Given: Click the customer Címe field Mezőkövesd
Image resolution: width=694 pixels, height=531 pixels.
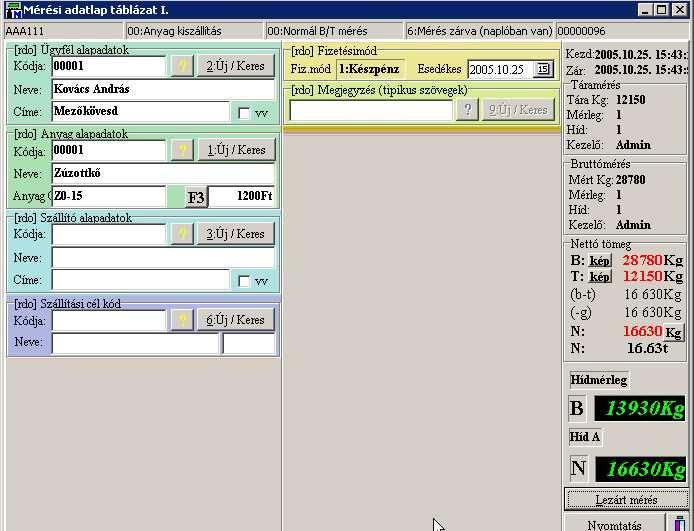Looking at the screenshot, I should 141,112.
